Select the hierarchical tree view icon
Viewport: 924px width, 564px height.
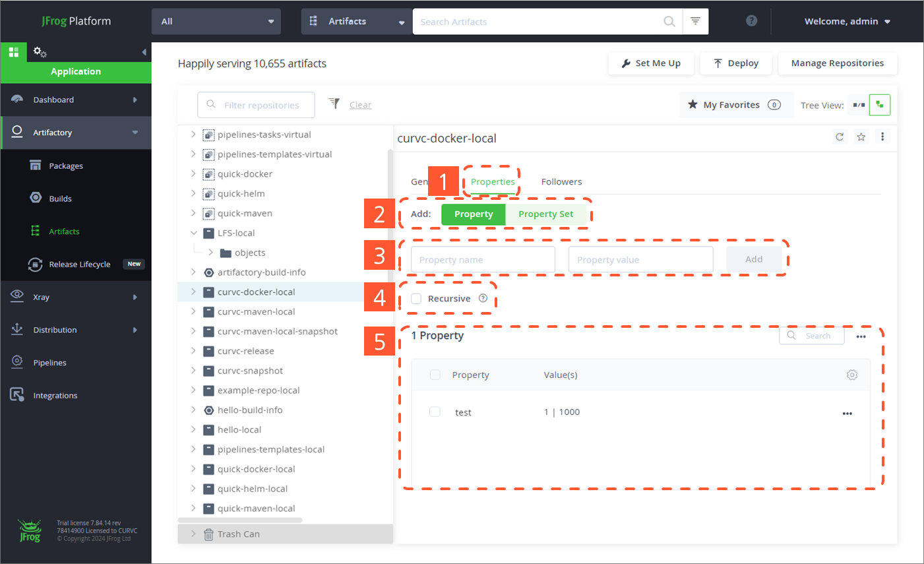click(x=880, y=105)
